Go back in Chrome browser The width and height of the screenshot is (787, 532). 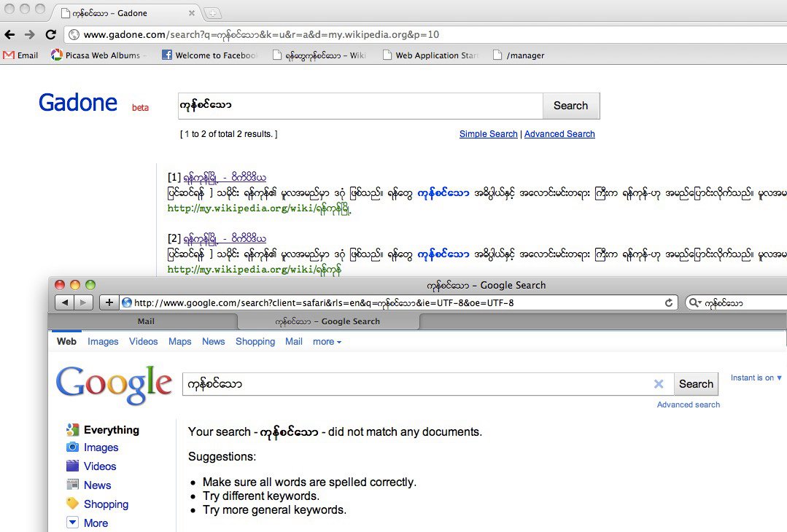pyautogui.click(x=9, y=34)
